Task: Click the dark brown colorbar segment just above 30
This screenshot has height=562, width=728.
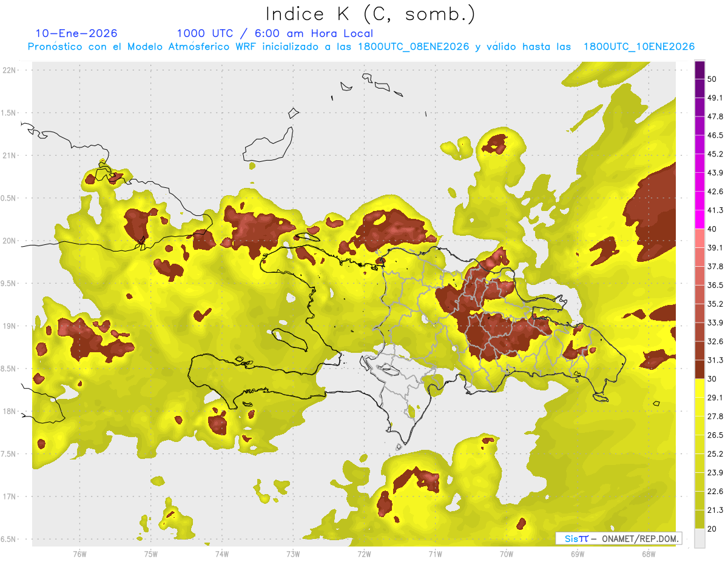Action: click(700, 370)
